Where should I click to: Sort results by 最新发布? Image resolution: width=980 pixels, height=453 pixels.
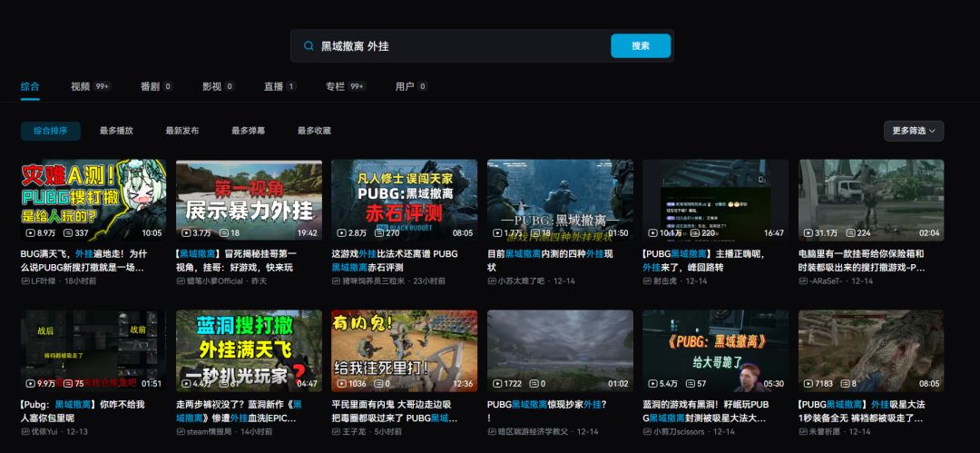coord(182,131)
